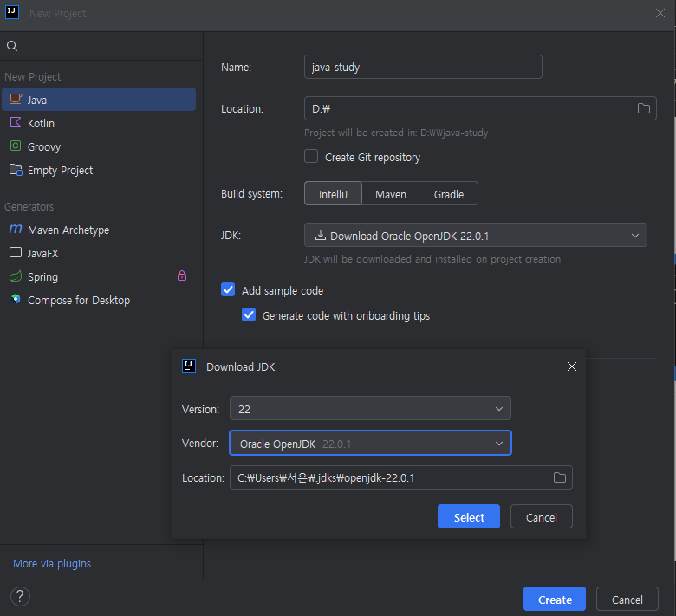
Task: Click the project Name field java-study
Action: click(423, 67)
